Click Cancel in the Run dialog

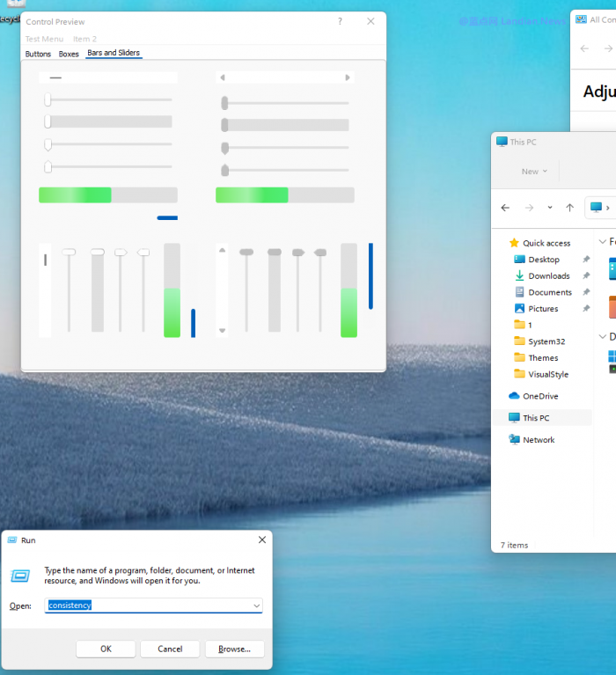pyautogui.click(x=170, y=649)
